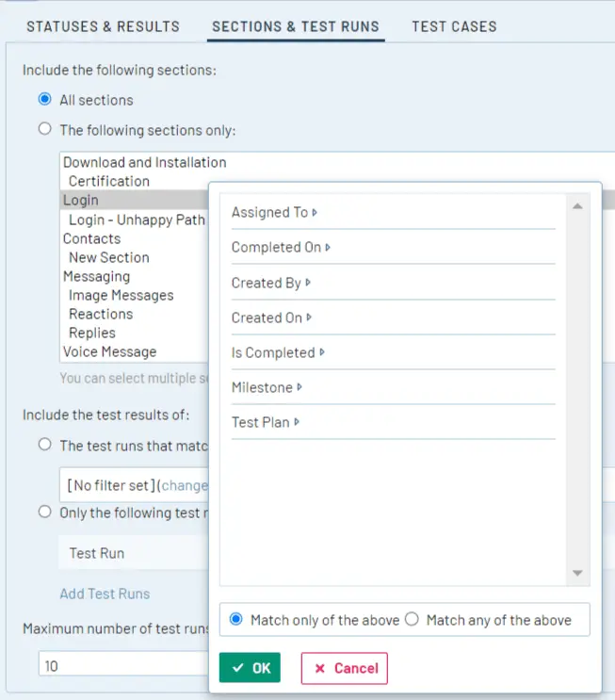Image resolution: width=615 pixels, height=700 pixels.
Task: Expand the Created By filter
Action: [x=271, y=283]
